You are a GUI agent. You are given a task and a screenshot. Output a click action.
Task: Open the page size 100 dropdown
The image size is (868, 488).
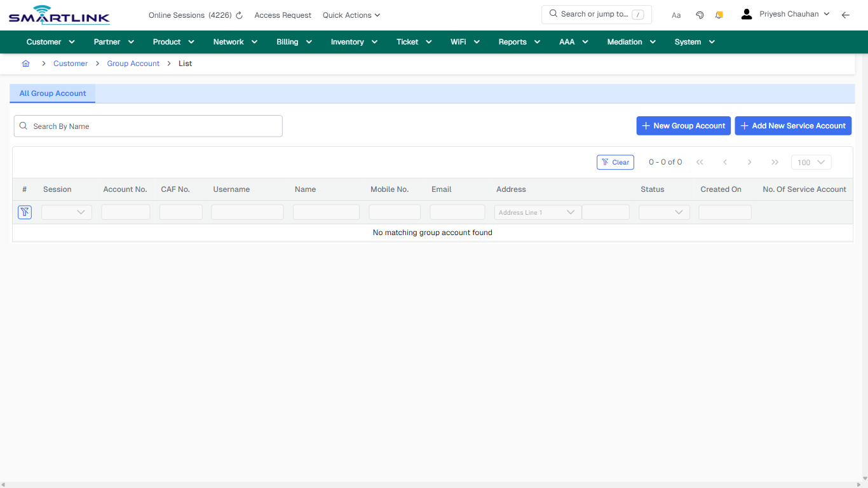point(811,162)
